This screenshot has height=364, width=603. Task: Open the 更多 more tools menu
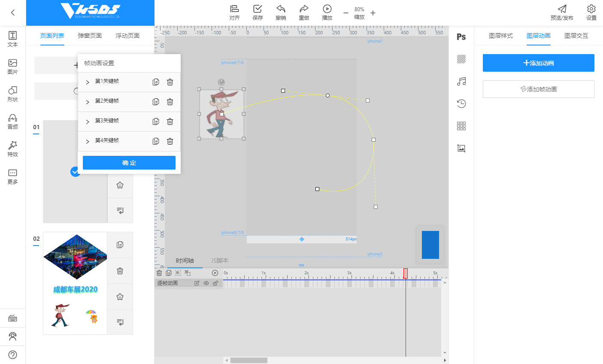12,176
